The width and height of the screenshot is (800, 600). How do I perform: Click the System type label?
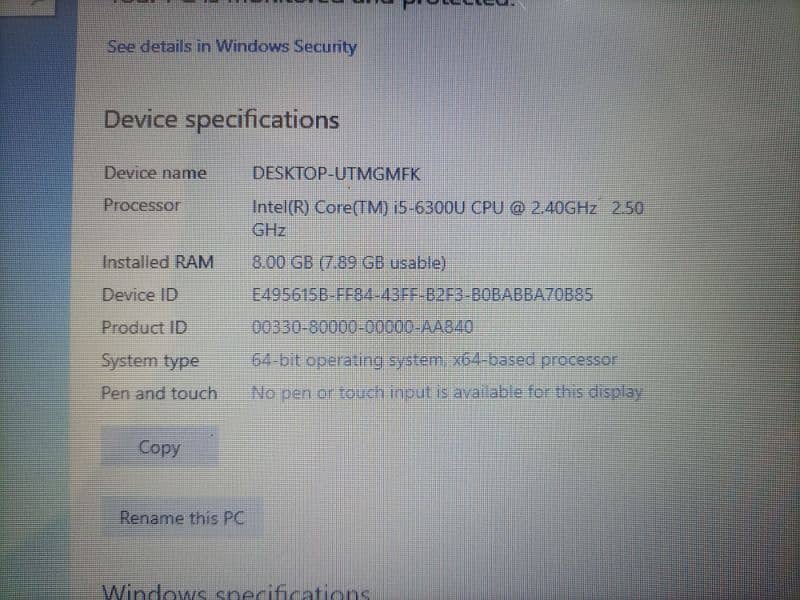point(150,360)
